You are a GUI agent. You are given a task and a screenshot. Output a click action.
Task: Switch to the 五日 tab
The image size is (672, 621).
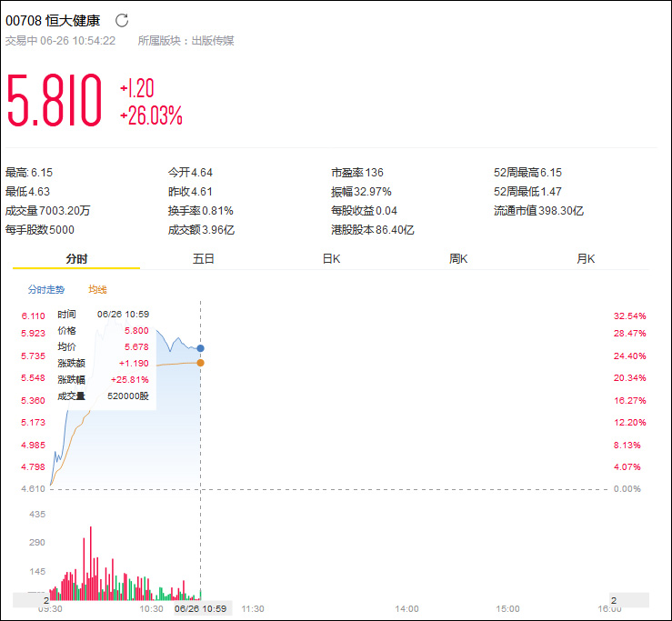tap(204, 259)
